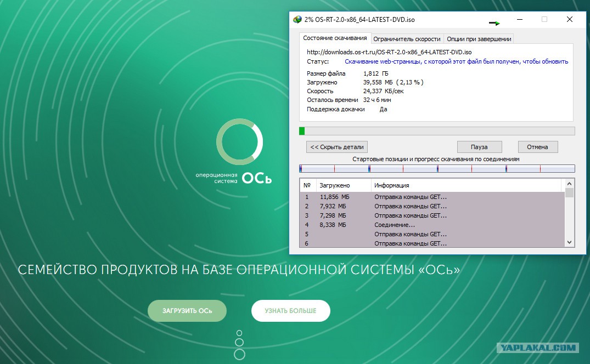Click the ОСь circular logo on webpage
This screenshot has width=590, height=364.
[x=239, y=141]
